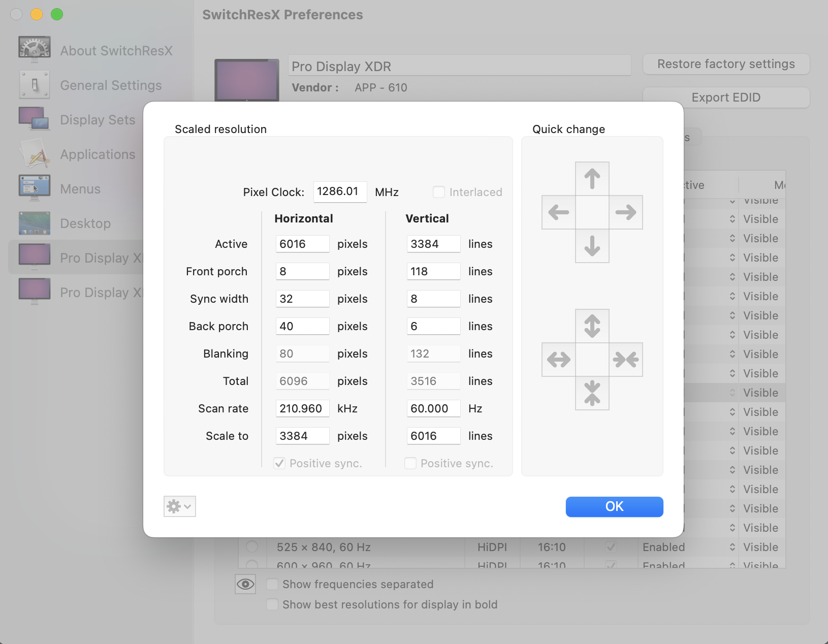This screenshot has width=828, height=644.
Task: Open the gear actions menu in dialog
Action: [180, 506]
